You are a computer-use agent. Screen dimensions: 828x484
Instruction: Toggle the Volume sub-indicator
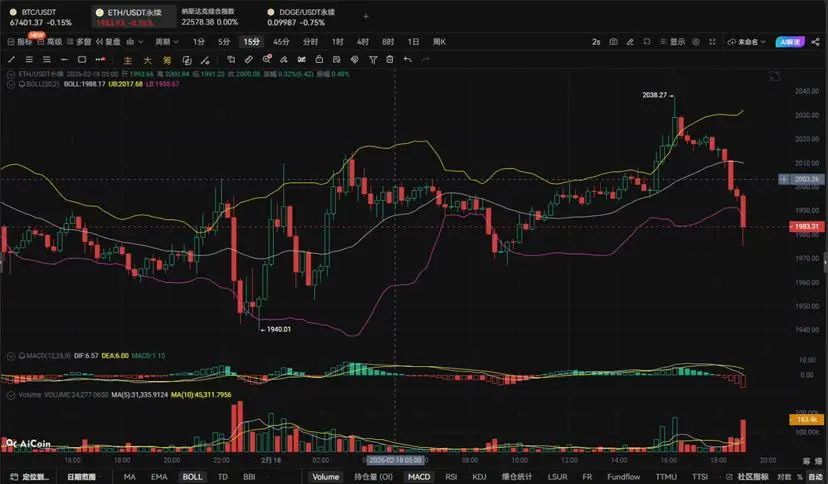325,477
